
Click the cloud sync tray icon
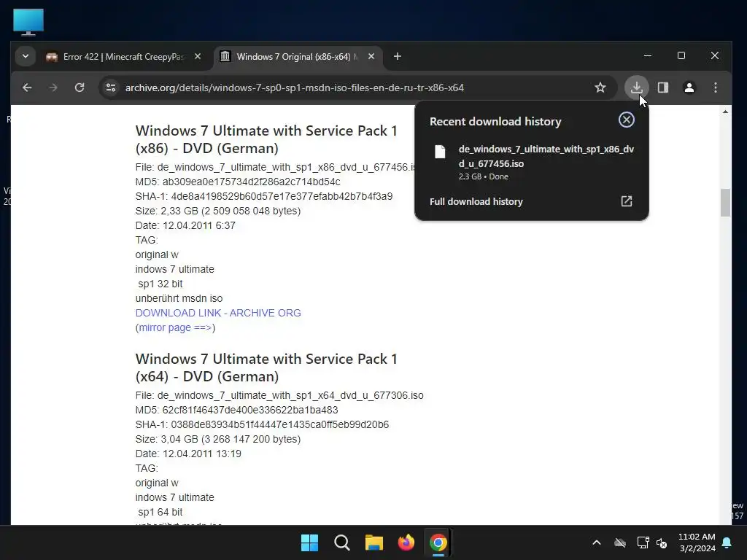coord(620,542)
